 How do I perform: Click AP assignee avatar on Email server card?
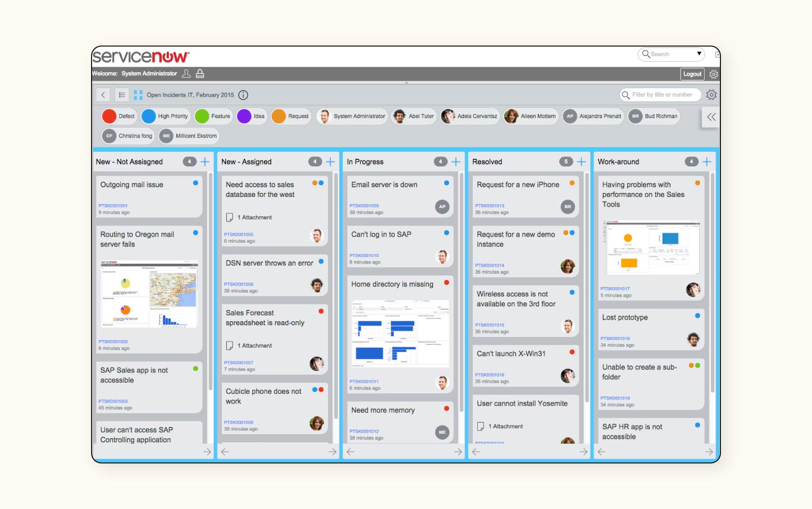(442, 207)
